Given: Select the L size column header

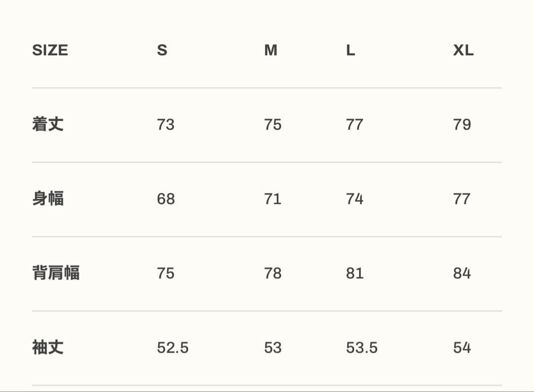Looking at the screenshot, I should click(x=351, y=50).
